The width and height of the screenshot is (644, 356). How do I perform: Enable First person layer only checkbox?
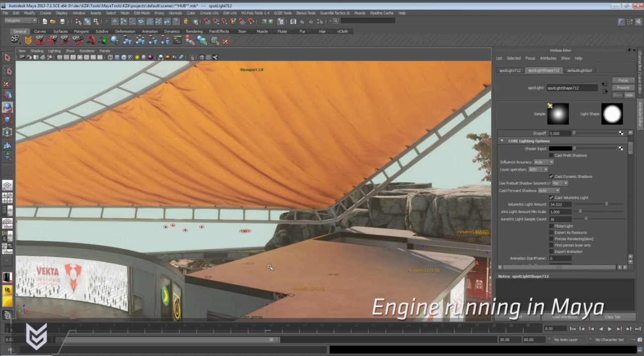pos(551,245)
